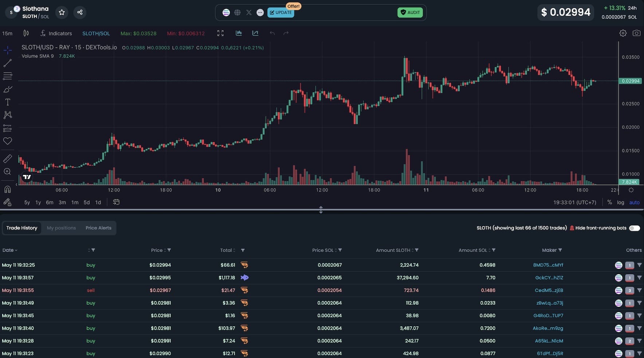Viewport: 644px width, 358px height.
Task: Open the candlestick chart style selector
Action: (x=26, y=33)
